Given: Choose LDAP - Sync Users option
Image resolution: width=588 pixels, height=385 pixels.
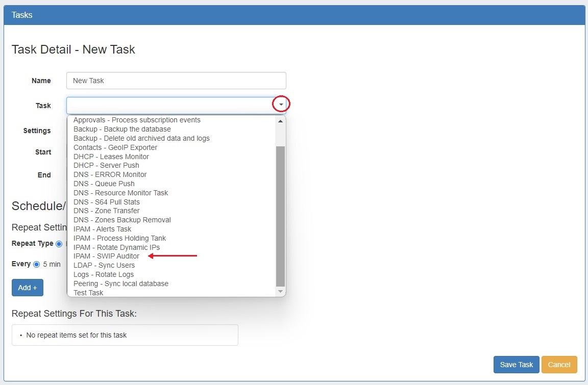Looking at the screenshot, I should (104, 265).
